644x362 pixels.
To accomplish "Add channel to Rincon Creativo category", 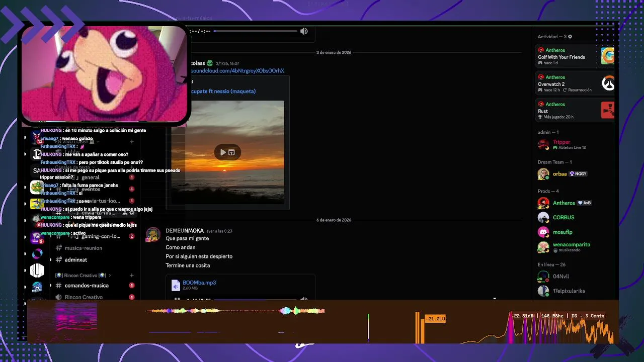I will (132, 276).
